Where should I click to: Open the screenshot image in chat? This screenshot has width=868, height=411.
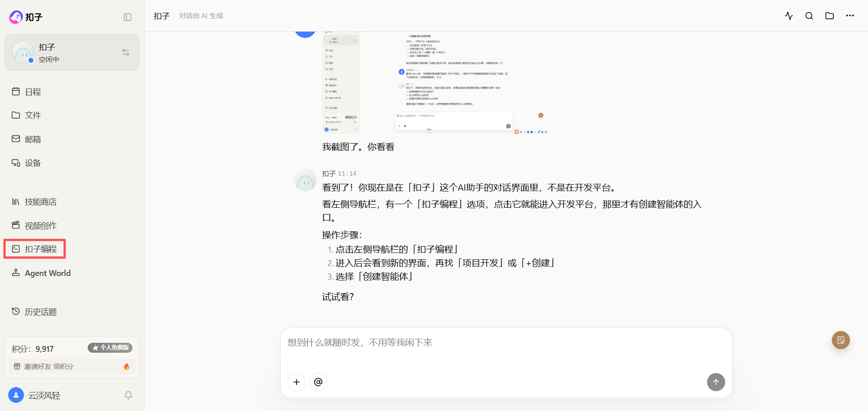pos(435,83)
